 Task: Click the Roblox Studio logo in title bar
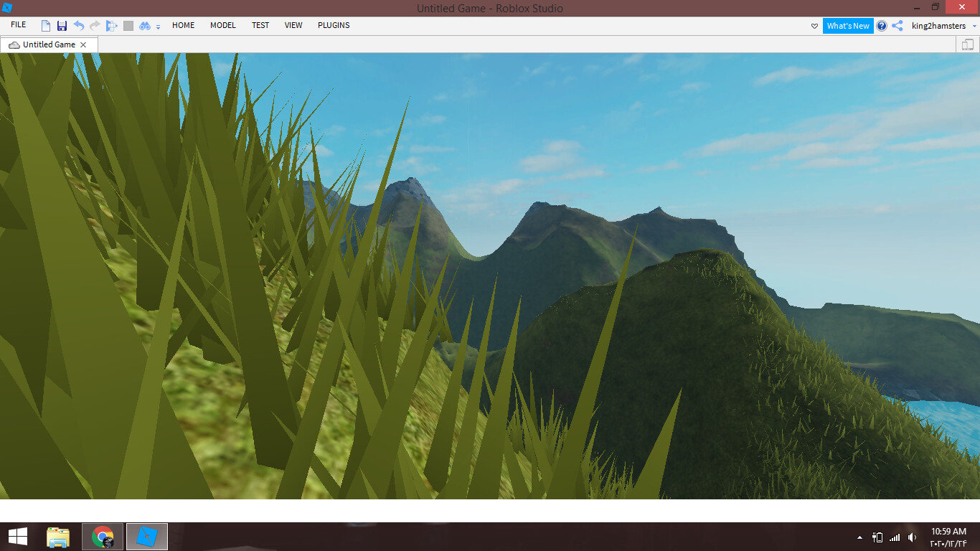click(x=8, y=8)
